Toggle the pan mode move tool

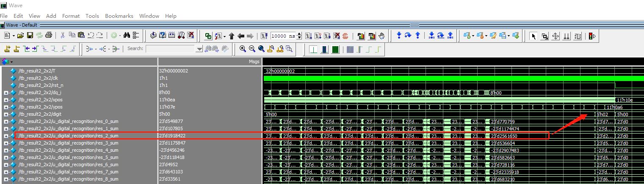tap(556, 36)
